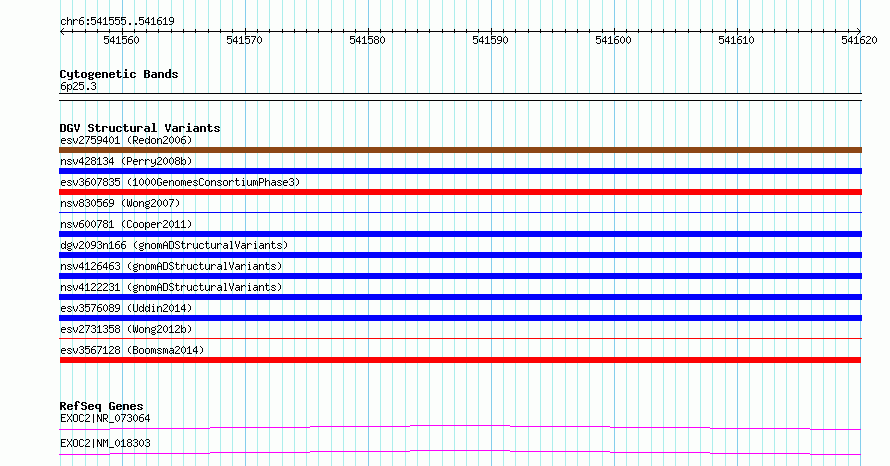Click ruler position 541610
This screenshot has width=890, height=466.
click(736, 40)
